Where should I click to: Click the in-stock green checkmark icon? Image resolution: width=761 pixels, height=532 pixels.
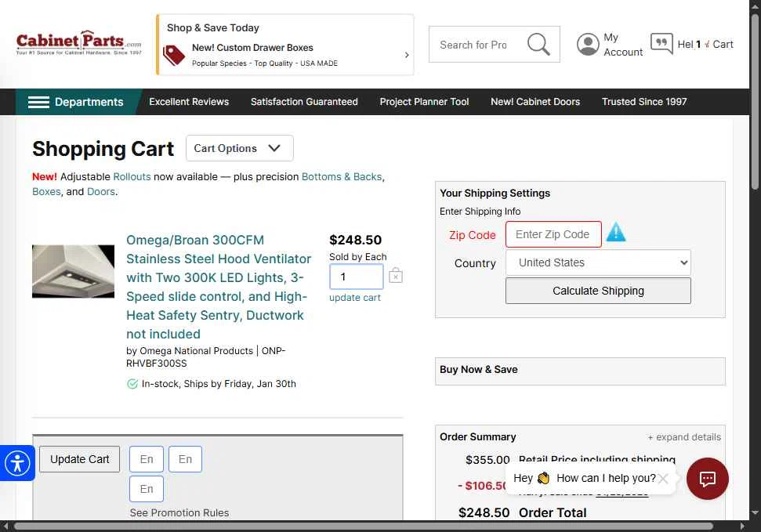click(x=132, y=384)
